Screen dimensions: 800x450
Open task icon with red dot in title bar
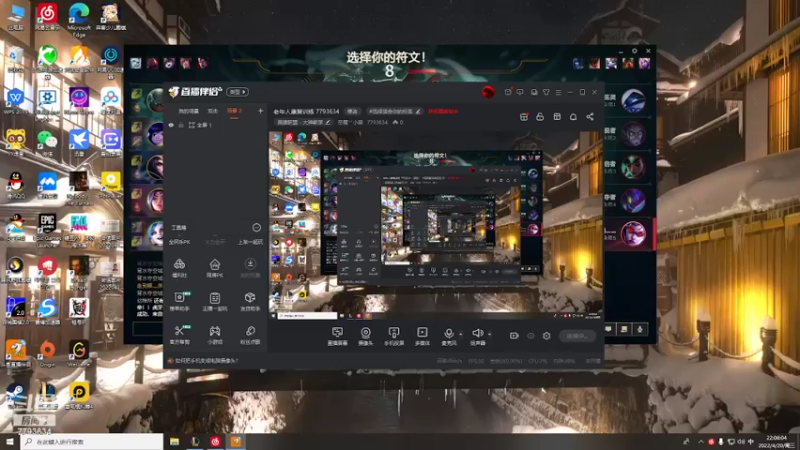(508, 92)
